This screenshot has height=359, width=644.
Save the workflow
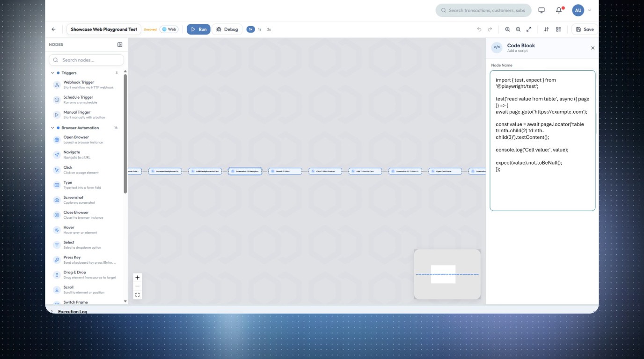click(x=585, y=29)
